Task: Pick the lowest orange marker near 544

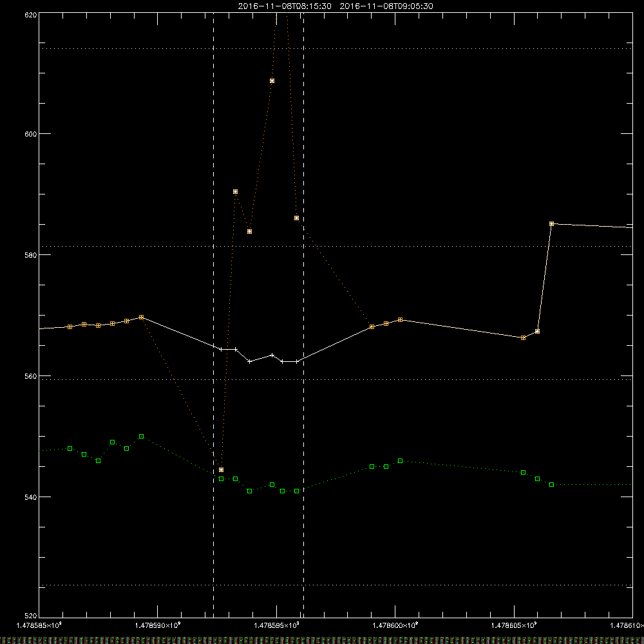Action: point(221,470)
